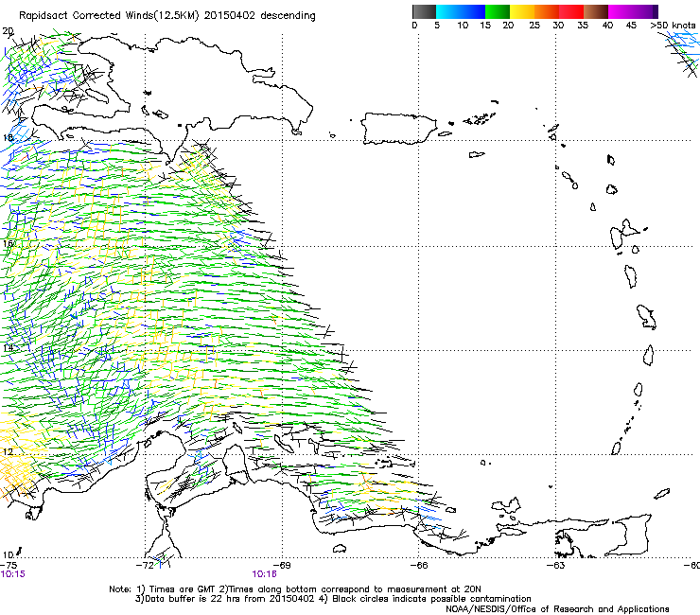This screenshot has width=700, height=615.
Task: Click the Guadeloupe island outline
Action: [624, 233]
